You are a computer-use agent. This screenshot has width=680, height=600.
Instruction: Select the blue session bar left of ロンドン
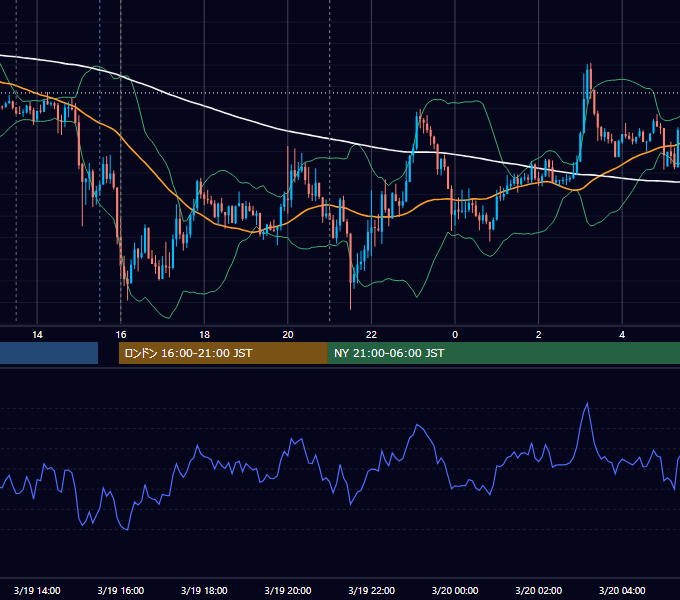click(x=49, y=353)
